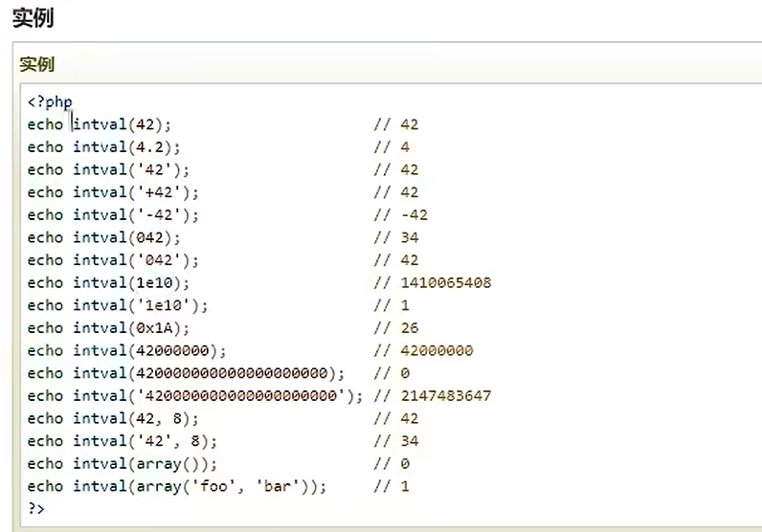Click the code echo intval('042');
Screen dimensions: 762x532
coord(113,260)
